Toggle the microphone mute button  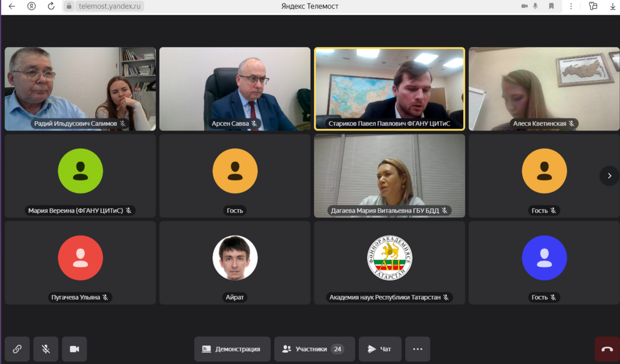pyautogui.click(x=46, y=349)
